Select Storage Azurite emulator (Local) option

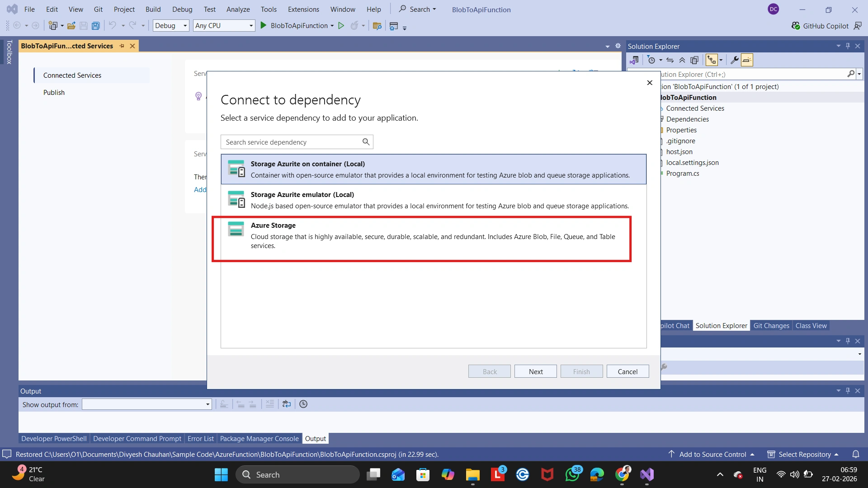[434, 200]
